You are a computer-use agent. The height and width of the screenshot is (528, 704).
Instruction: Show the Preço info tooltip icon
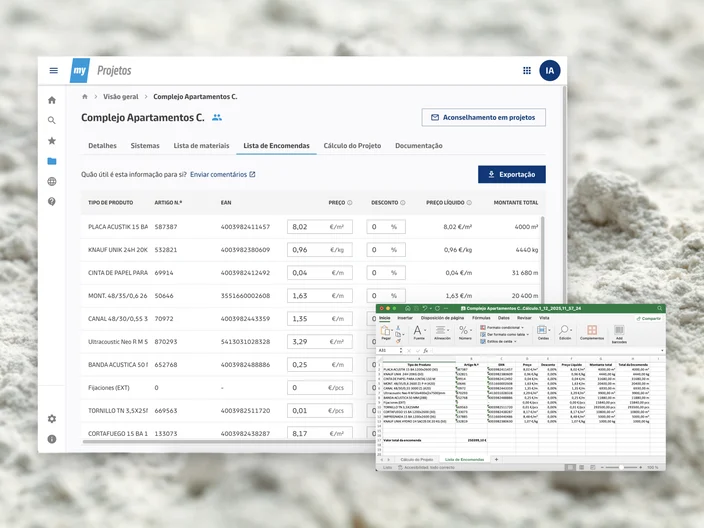(x=350, y=203)
